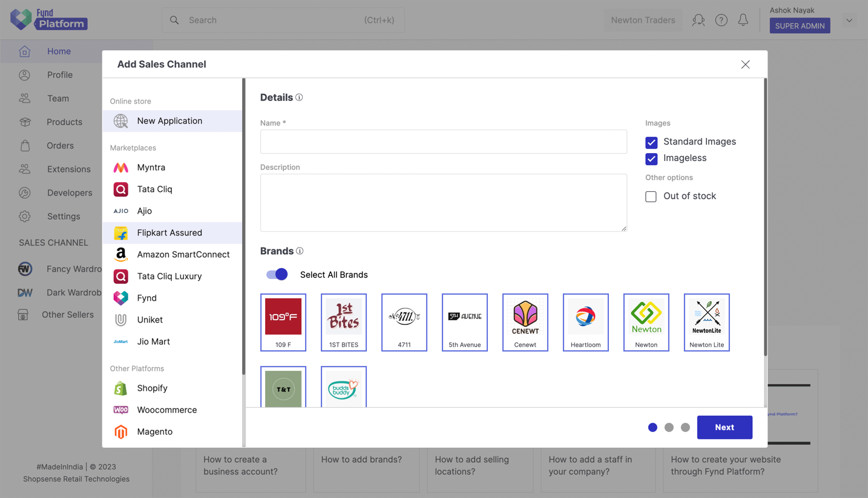Go to the second step dot

669,427
